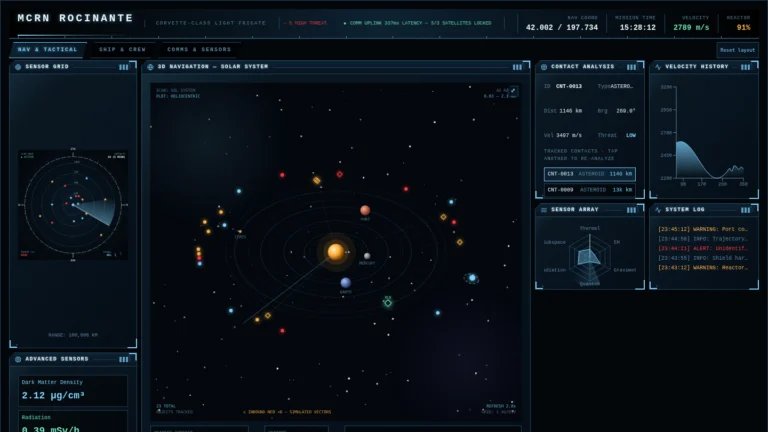The image size is (768, 432).
Task: Click the MCRN ROCINANTE ship title
Action: (75, 18)
